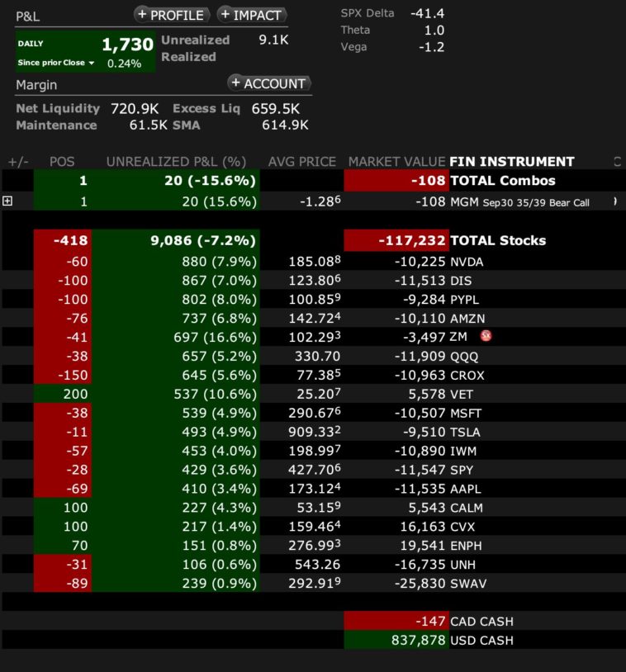Sort by the MARKET VALUE column header
This screenshot has height=672, width=626.
coord(396,162)
